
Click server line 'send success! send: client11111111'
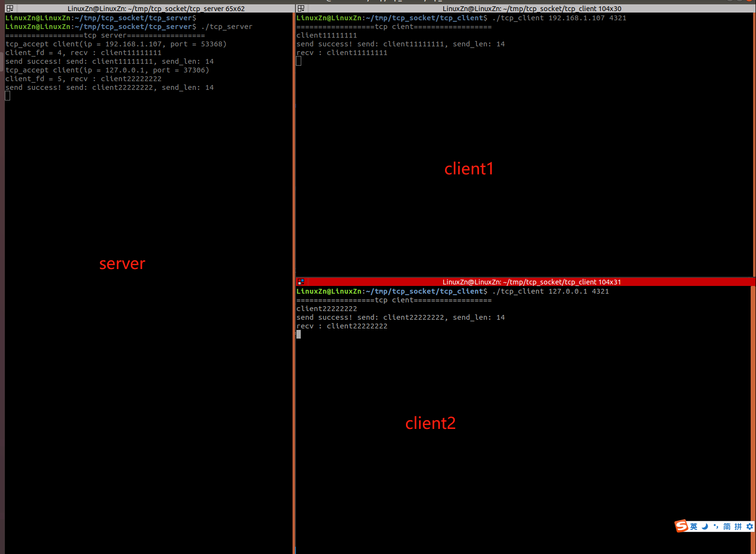pos(109,61)
